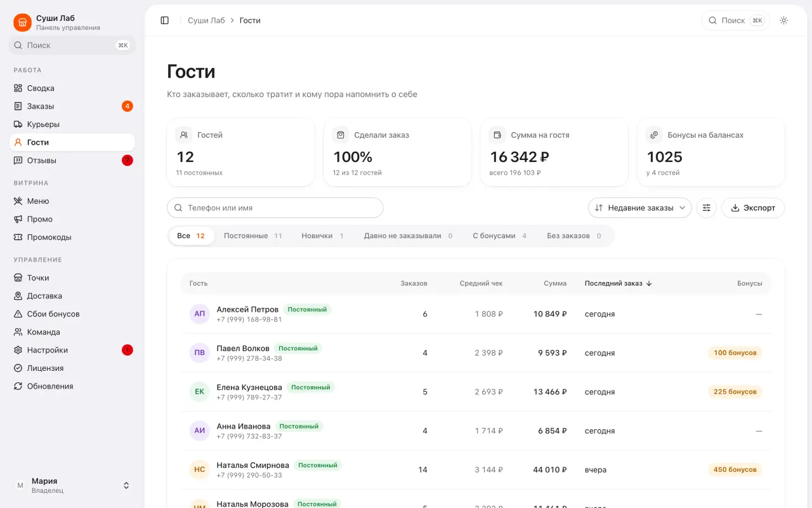The image size is (812, 508).
Task: Sort by the Сумма column header
Action: [x=555, y=284]
